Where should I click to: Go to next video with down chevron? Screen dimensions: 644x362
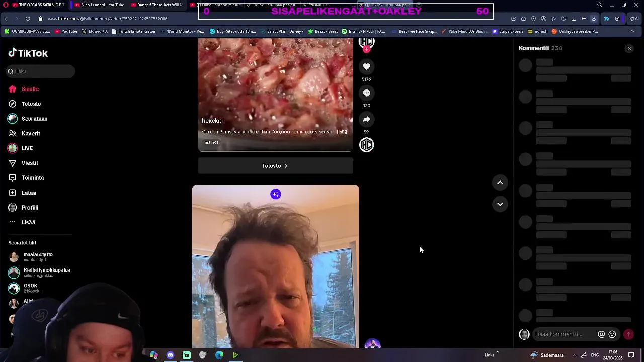[500, 204]
